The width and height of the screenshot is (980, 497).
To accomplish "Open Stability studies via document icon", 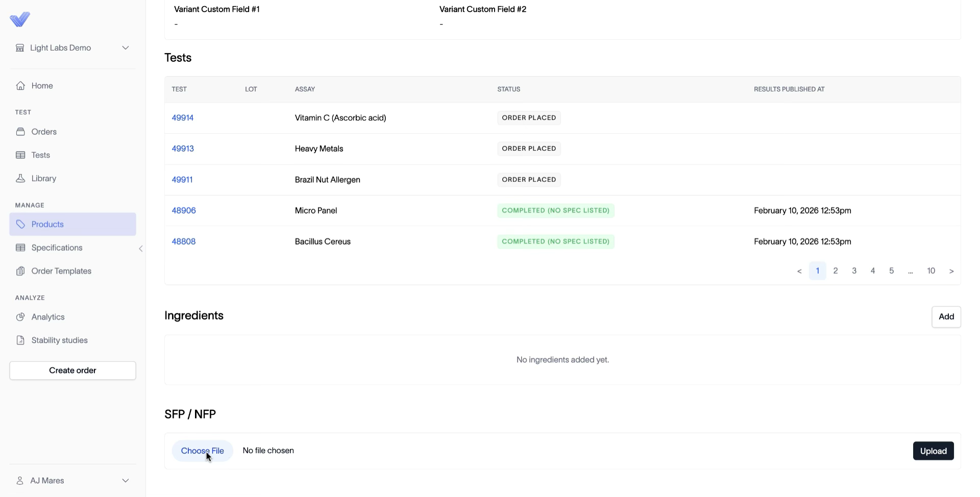I will pyautogui.click(x=20, y=340).
